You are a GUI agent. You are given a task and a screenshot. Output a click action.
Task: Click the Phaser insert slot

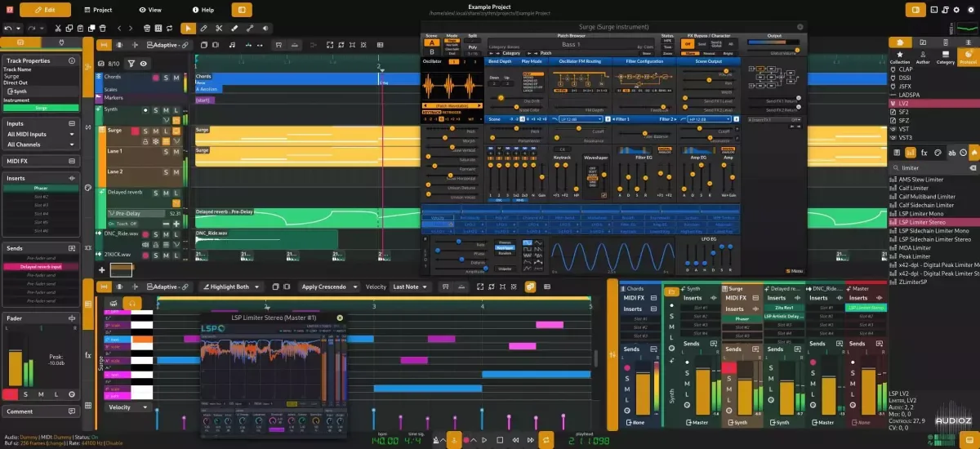click(41, 188)
